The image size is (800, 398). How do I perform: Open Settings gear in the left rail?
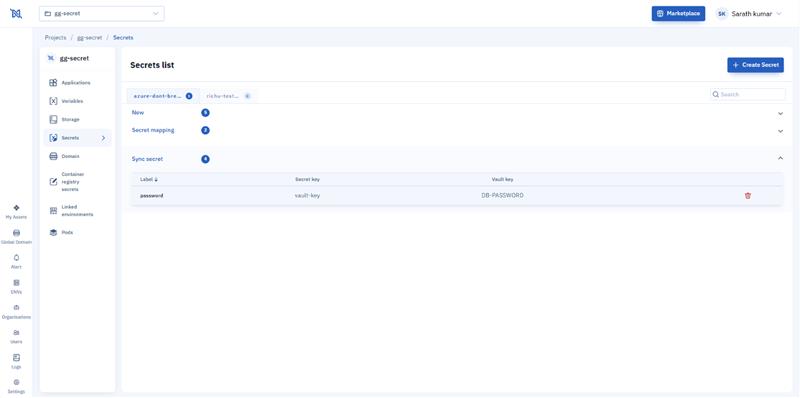tap(16, 386)
